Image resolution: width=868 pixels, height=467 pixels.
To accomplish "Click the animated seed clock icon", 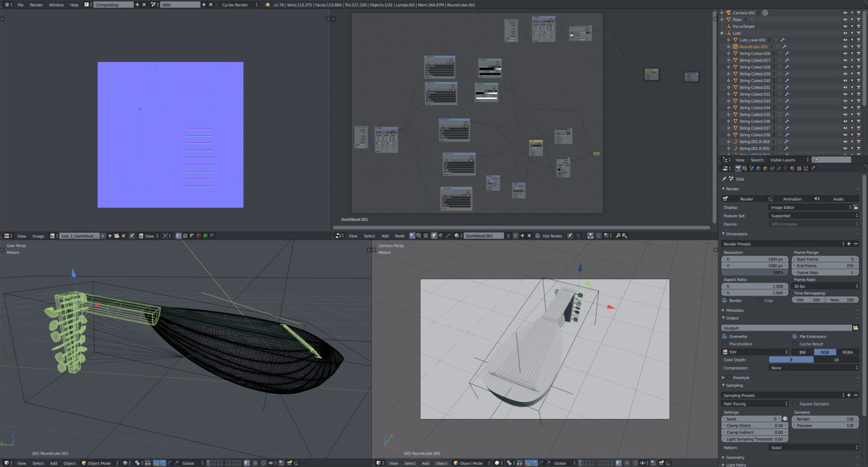I will pyautogui.click(x=784, y=419).
